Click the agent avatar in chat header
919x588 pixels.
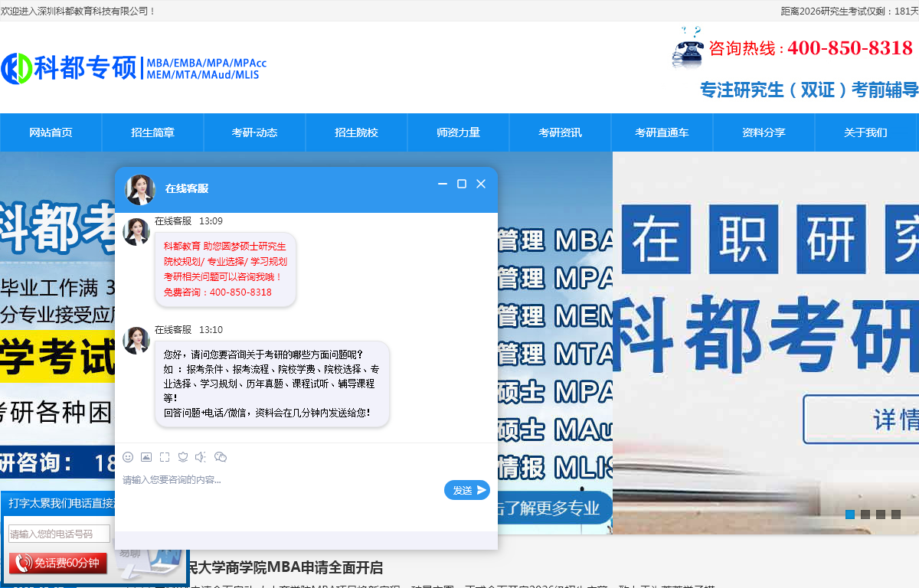[140, 189]
